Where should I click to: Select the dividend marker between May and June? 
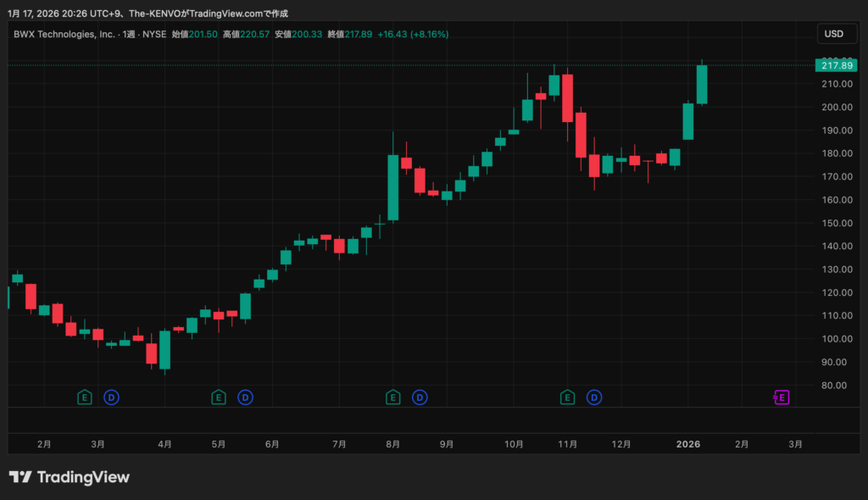(x=245, y=397)
